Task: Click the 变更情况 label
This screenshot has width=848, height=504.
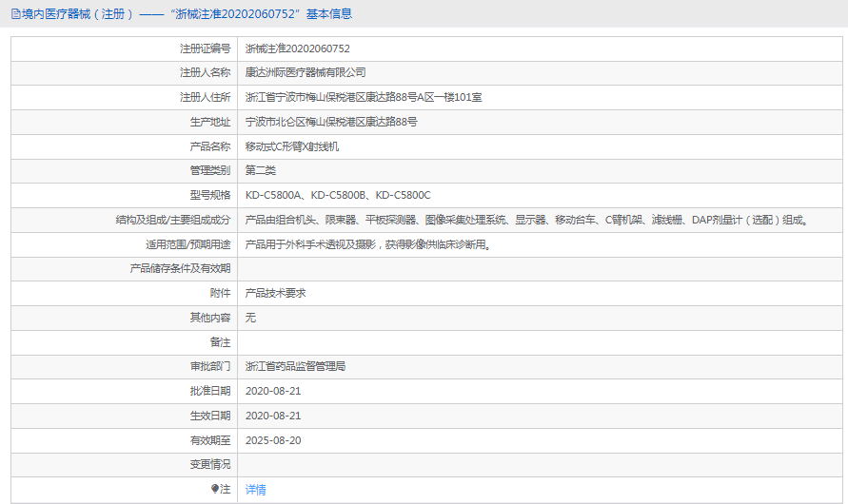Action: pyautogui.click(x=209, y=465)
